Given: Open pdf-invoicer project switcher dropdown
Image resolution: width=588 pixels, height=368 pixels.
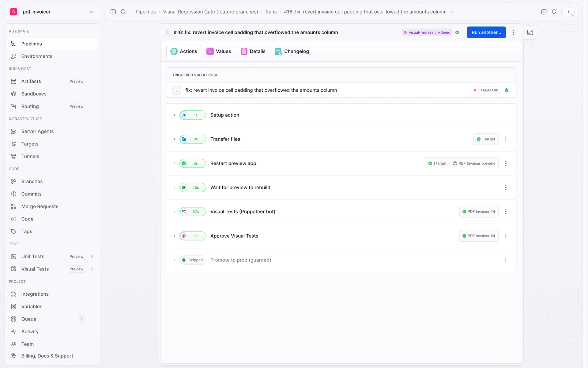Looking at the screenshot, I should coord(52,12).
